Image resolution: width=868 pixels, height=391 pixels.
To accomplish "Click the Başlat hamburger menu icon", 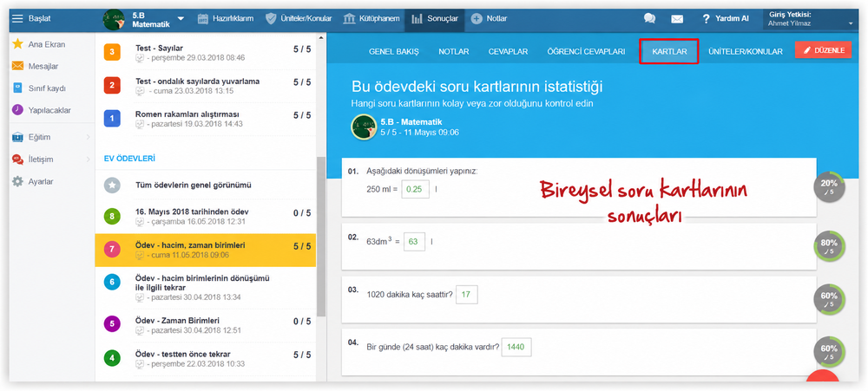I will 17,18.
